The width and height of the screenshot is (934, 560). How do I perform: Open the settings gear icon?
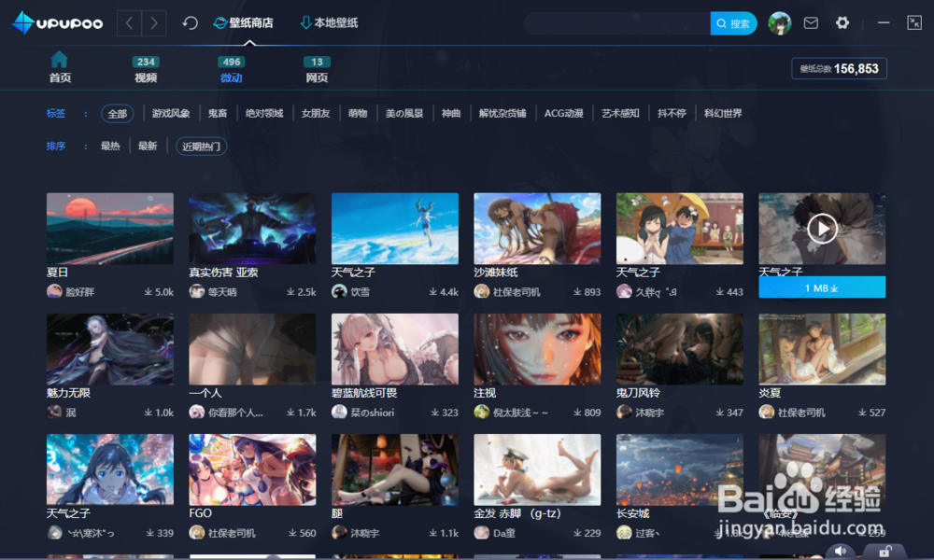(x=842, y=23)
